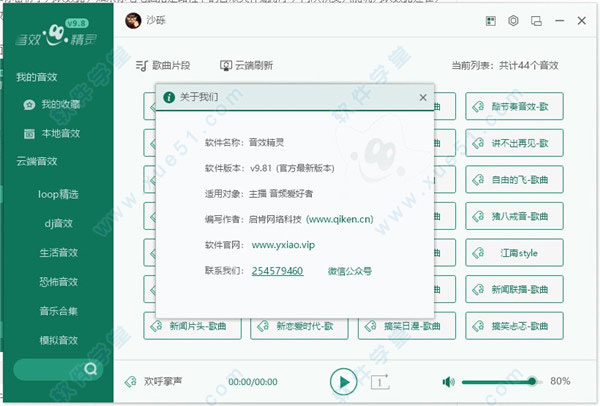The width and height of the screenshot is (600, 406).
Task: Play 搞笑日漫-歌曲 sound effect
Action: click(407, 326)
